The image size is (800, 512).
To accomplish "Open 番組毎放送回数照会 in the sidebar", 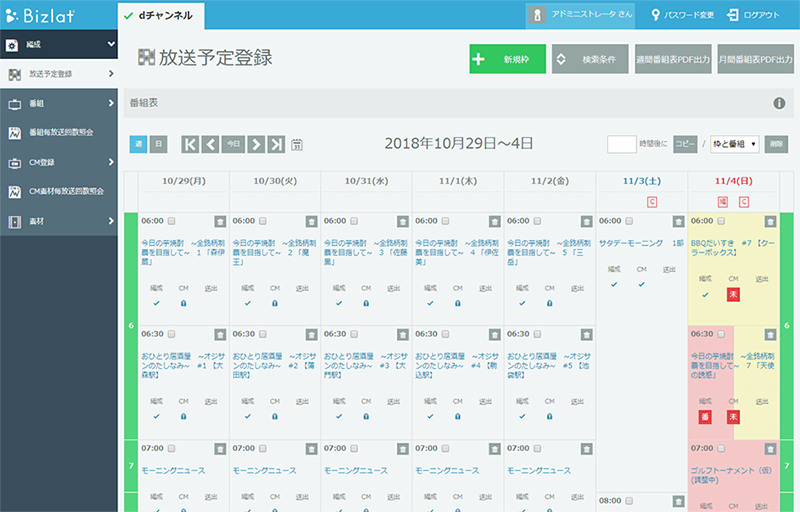I will pyautogui.click(x=59, y=132).
